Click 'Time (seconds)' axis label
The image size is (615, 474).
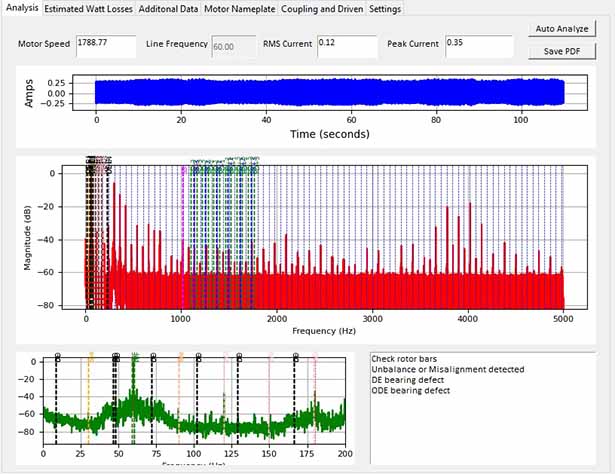tap(330, 134)
